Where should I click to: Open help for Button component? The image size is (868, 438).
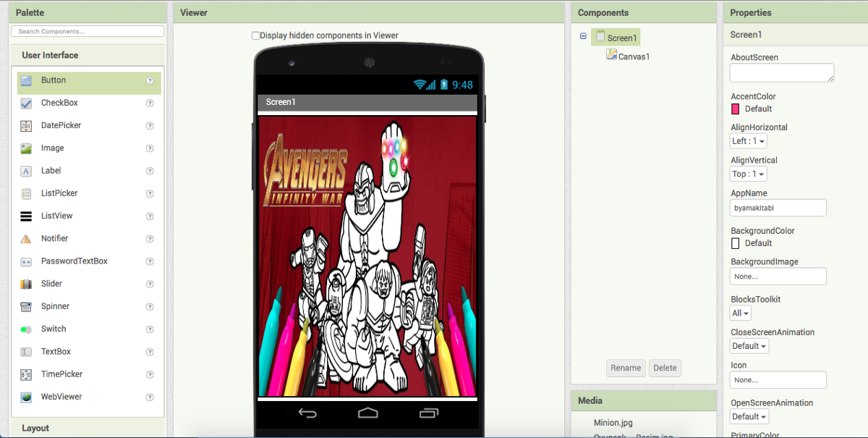tap(150, 81)
